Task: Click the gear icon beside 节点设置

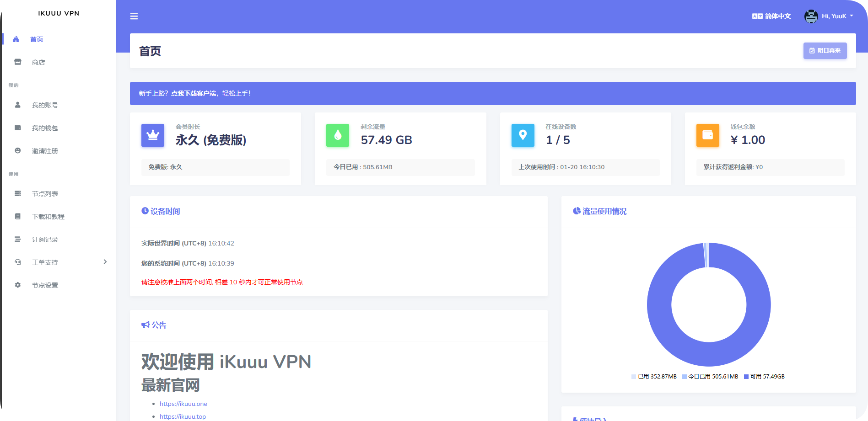Action: (x=18, y=285)
